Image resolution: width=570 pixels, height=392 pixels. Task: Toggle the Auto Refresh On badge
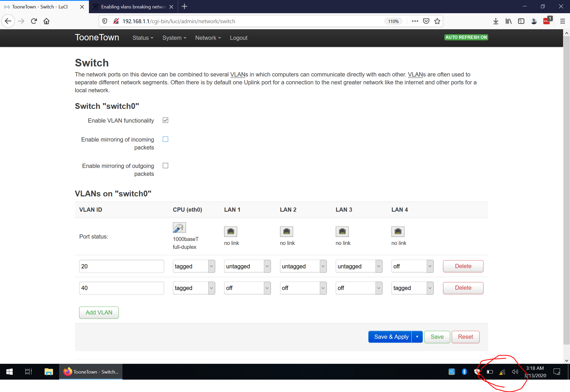click(x=466, y=37)
